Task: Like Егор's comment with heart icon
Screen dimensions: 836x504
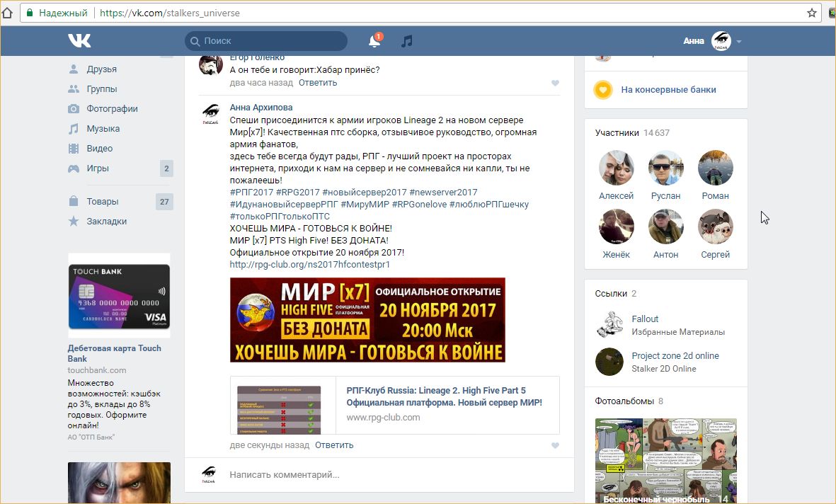Action: tap(555, 84)
